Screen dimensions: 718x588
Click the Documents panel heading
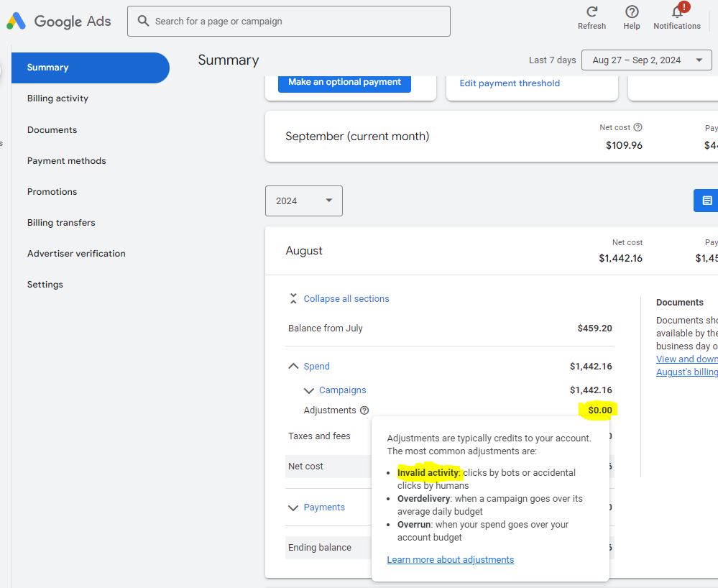tap(679, 302)
